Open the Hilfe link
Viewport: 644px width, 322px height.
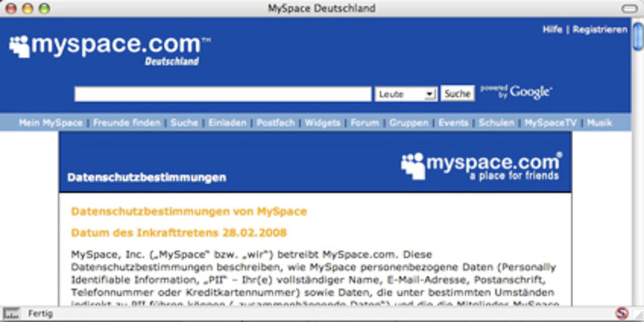(x=552, y=30)
